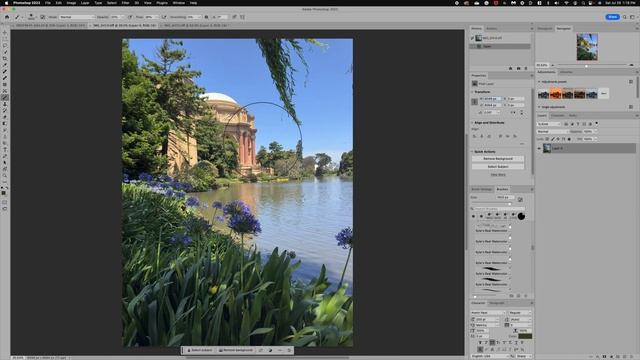Create new snapshot in History panel
Image resolution: width=640 pixels, height=360 pixels.
(518, 69)
